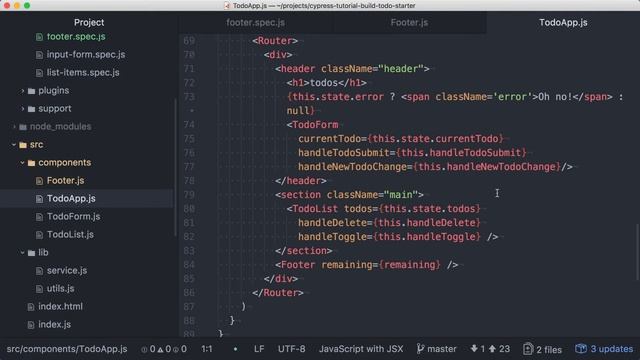The width and height of the screenshot is (640, 360).
Task: Open the linter warning count indicator
Action: pos(164,349)
